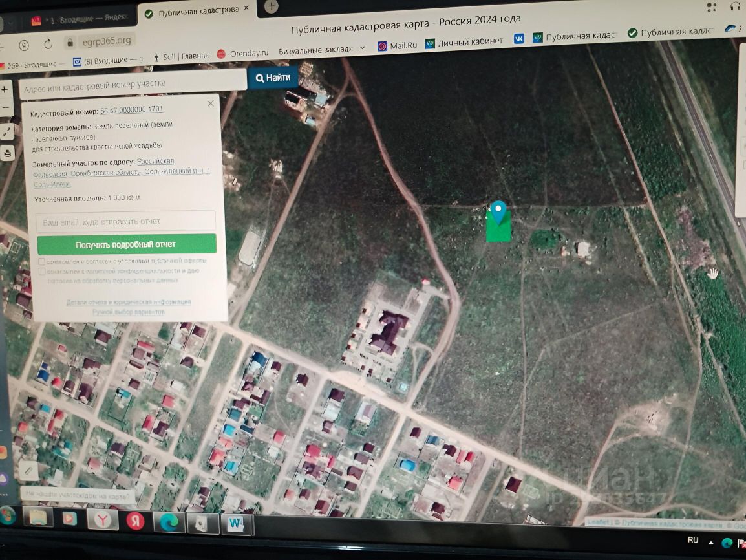
Task: Close the cadastral info popup
Action: pyautogui.click(x=210, y=103)
